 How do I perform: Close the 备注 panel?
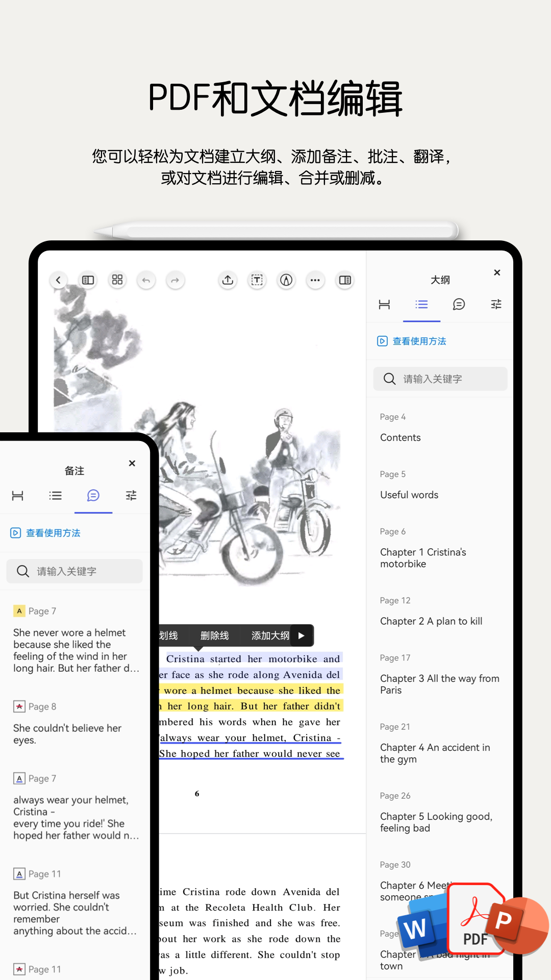[132, 463]
